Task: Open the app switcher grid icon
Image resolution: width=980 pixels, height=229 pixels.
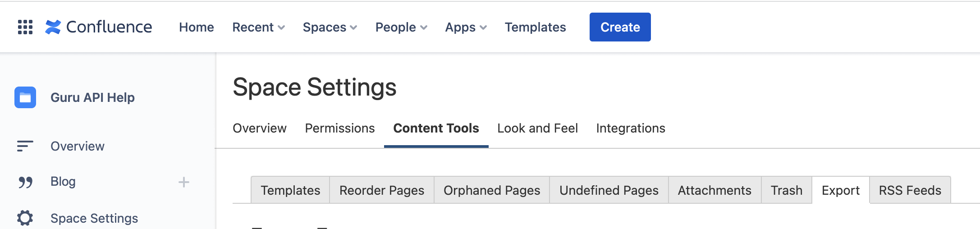Action: point(25,27)
